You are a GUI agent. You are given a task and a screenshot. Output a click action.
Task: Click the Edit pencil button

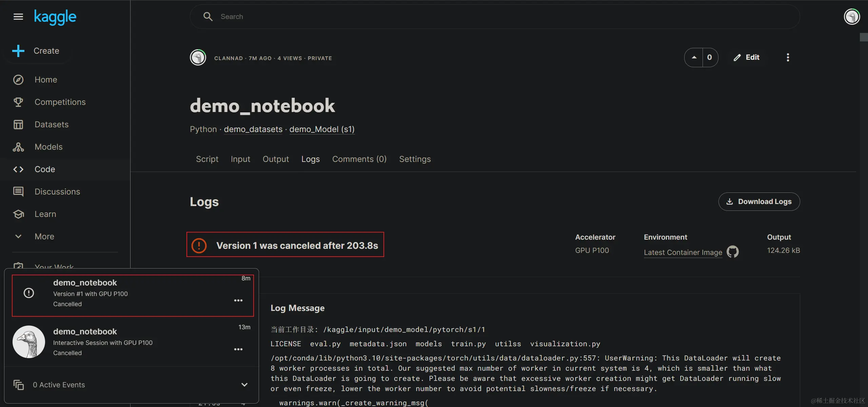[x=747, y=57]
